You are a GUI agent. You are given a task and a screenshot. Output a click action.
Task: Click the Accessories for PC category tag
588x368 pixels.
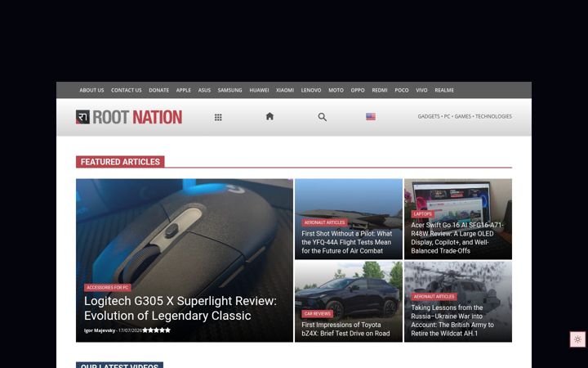tap(107, 288)
